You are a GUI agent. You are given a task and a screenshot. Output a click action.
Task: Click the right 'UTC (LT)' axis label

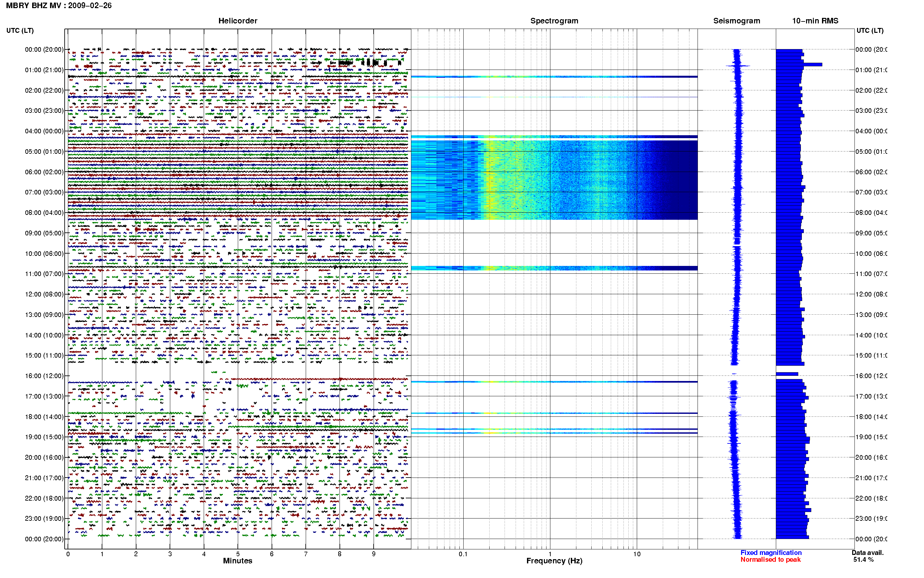[870, 31]
